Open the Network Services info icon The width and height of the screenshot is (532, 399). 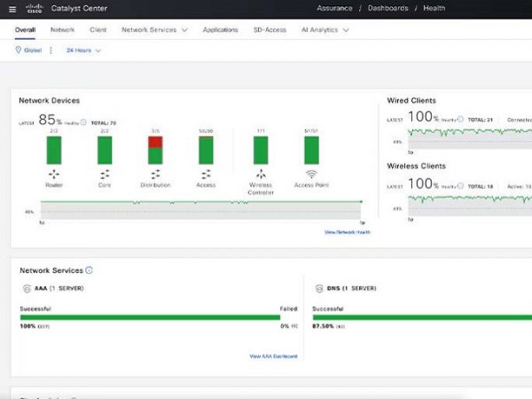[89, 270]
